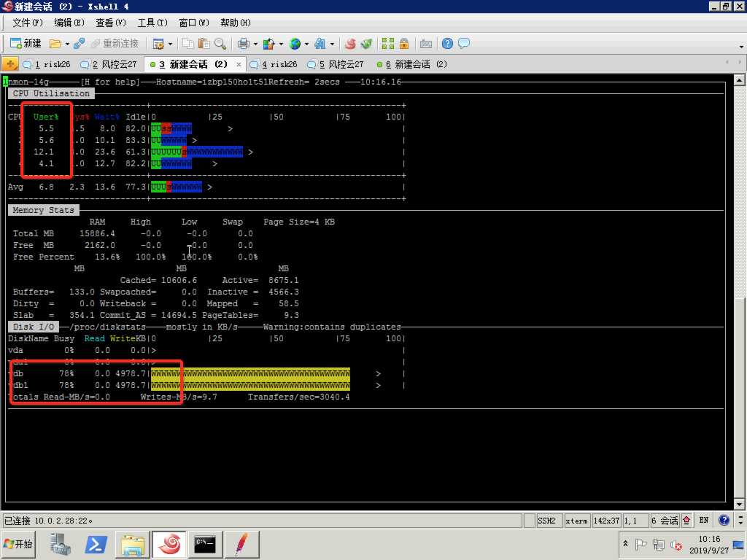The image size is (747, 560).
Task: Open the command prompt taskbar button
Action: pos(205,544)
